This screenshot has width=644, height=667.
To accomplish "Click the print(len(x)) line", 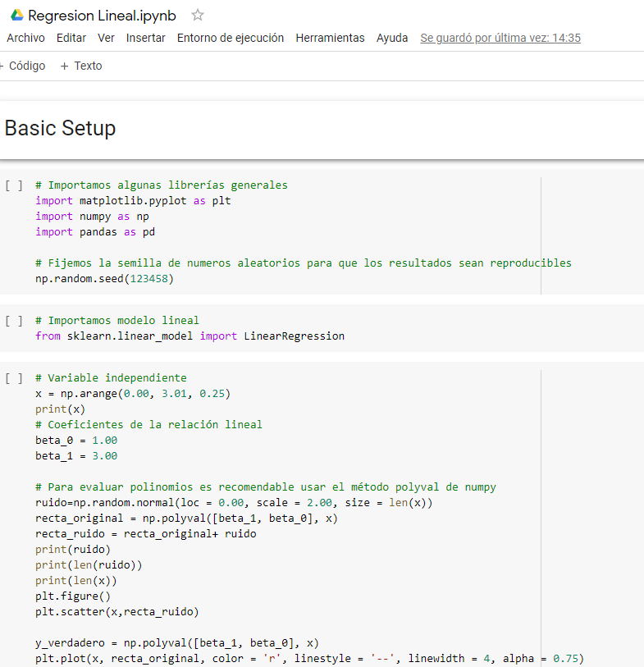I will point(76,581).
